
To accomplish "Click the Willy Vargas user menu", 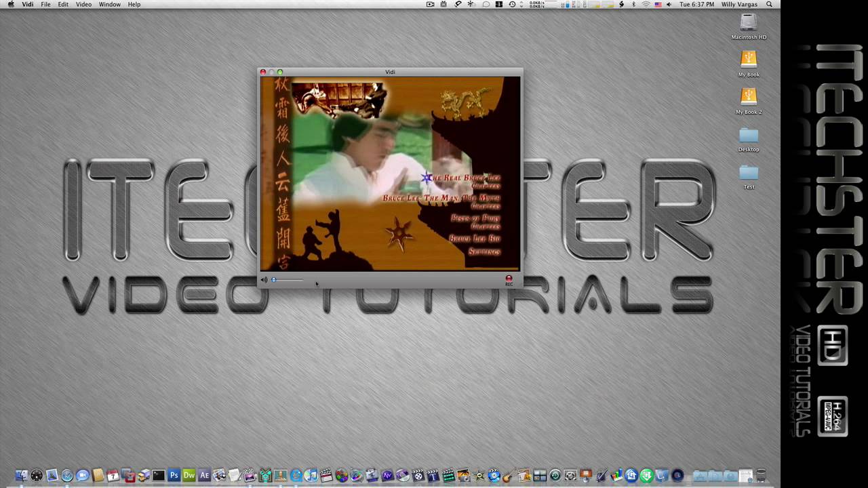I will coord(739,4).
